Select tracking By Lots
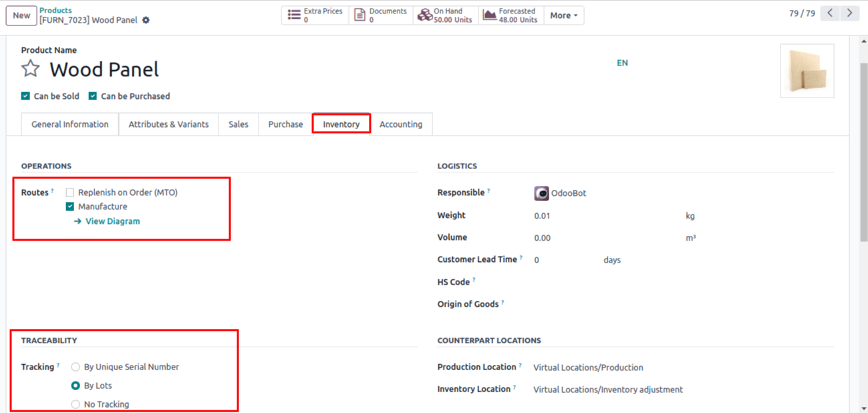 pyautogui.click(x=76, y=386)
